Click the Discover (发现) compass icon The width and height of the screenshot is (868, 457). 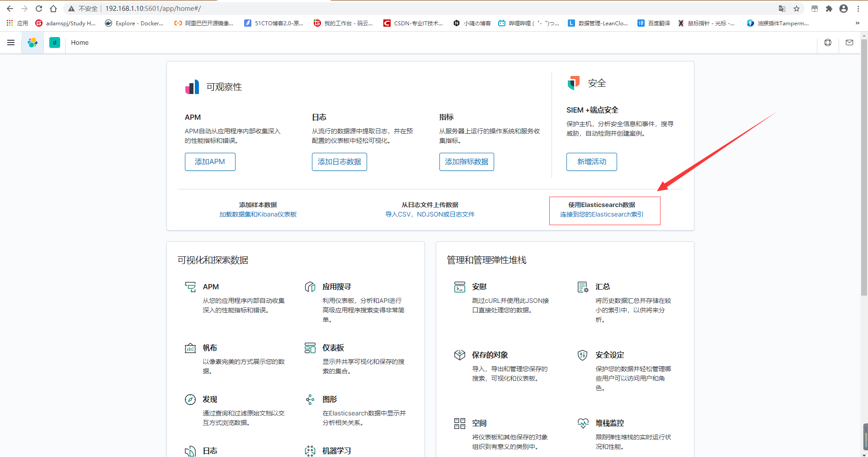click(x=190, y=399)
